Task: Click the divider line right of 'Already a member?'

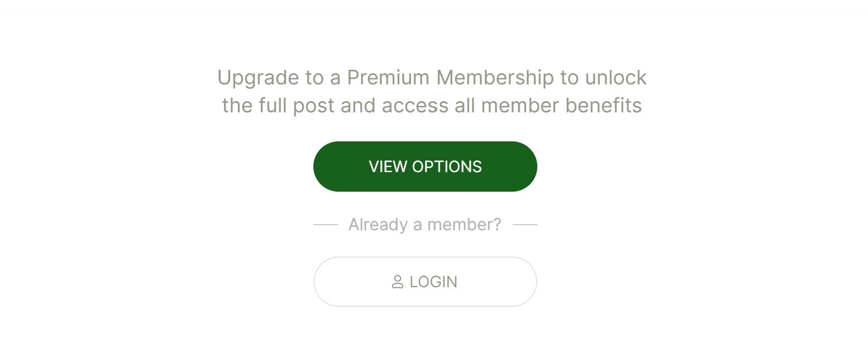Action: (x=525, y=225)
